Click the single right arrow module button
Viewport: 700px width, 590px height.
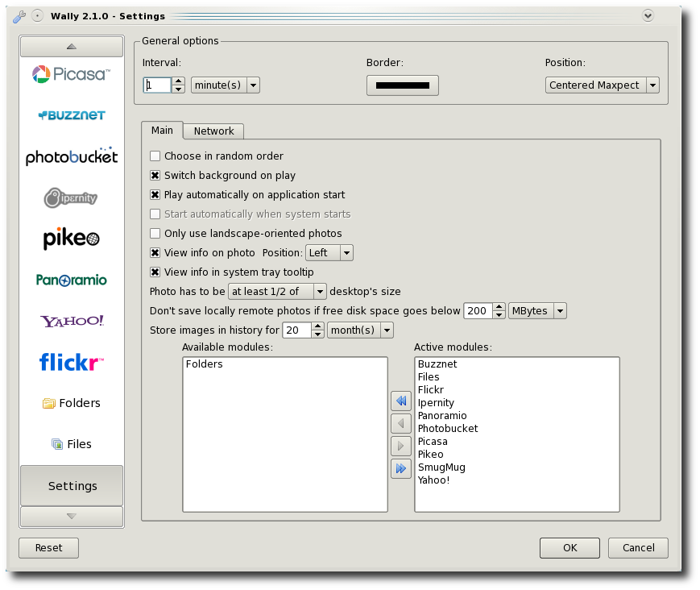coord(401,446)
